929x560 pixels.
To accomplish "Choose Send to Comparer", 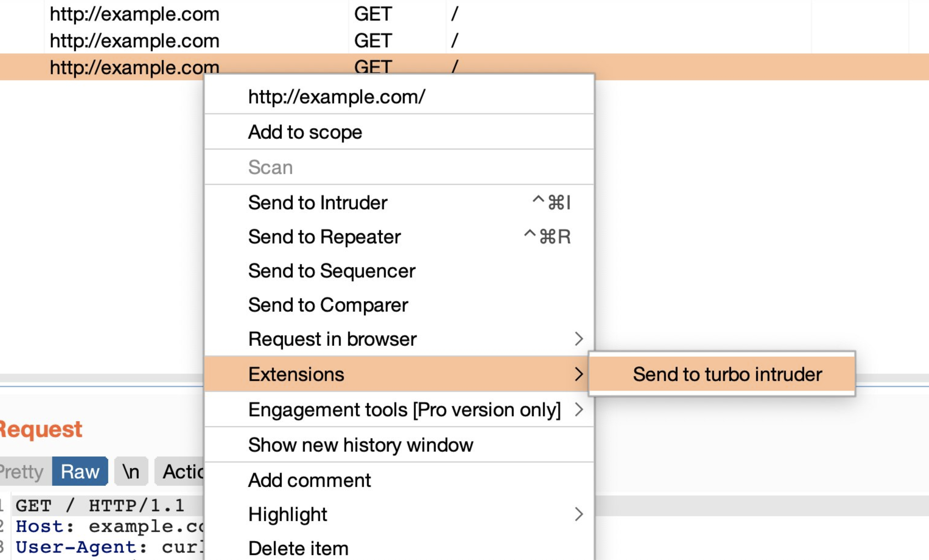I will point(328,305).
